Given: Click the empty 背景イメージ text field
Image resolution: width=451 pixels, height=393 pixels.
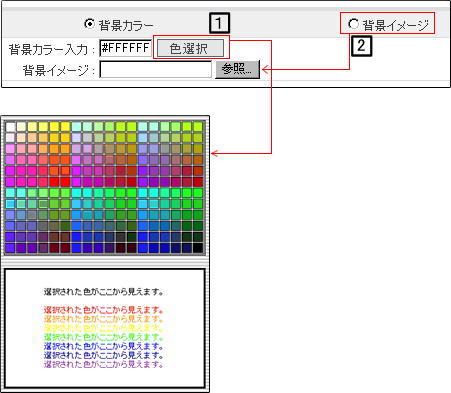Looking at the screenshot, I should [x=156, y=69].
